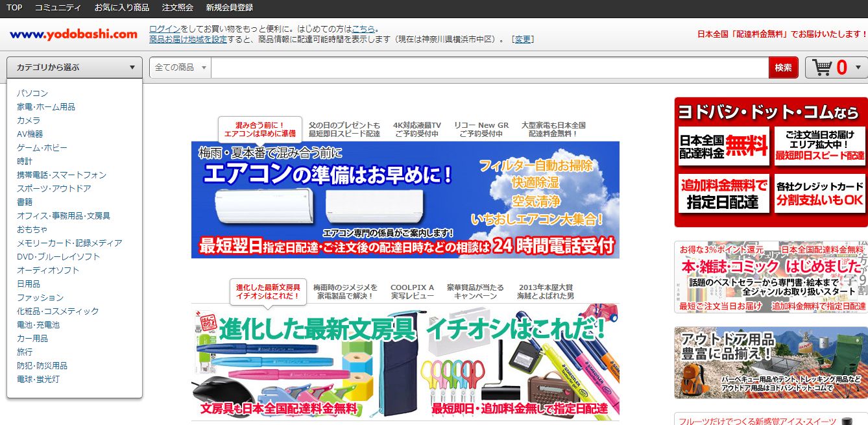
Task: Open the フルーツだけでつくる新感覚アイス banner
Action: [x=771, y=419]
